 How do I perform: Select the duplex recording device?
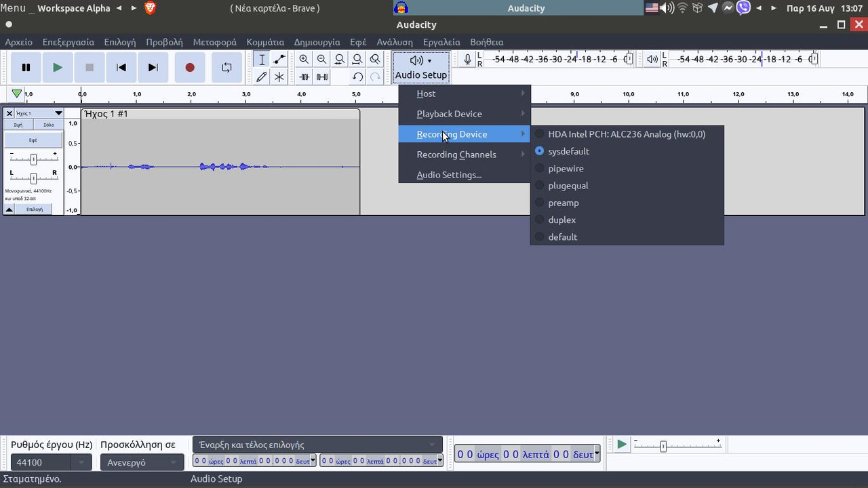pos(627,220)
